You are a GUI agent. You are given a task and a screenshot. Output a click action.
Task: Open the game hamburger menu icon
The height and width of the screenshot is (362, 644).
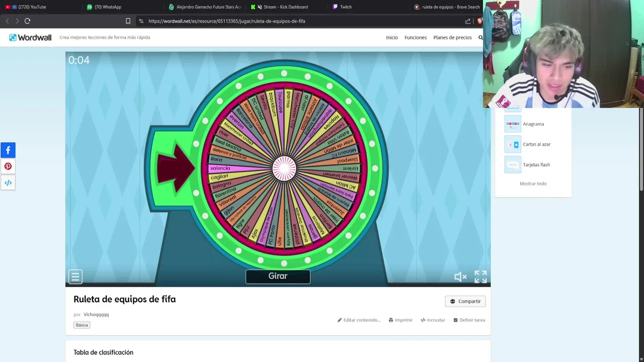75,277
